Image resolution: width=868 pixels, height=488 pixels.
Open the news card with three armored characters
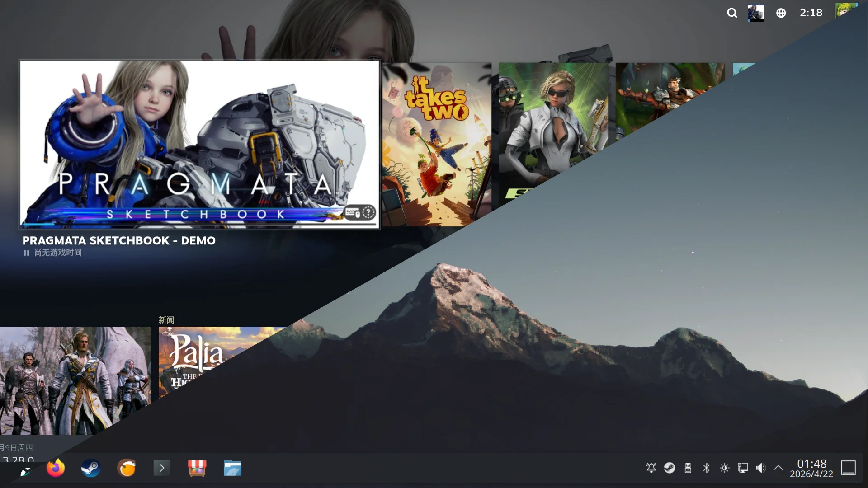coord(75,380)
